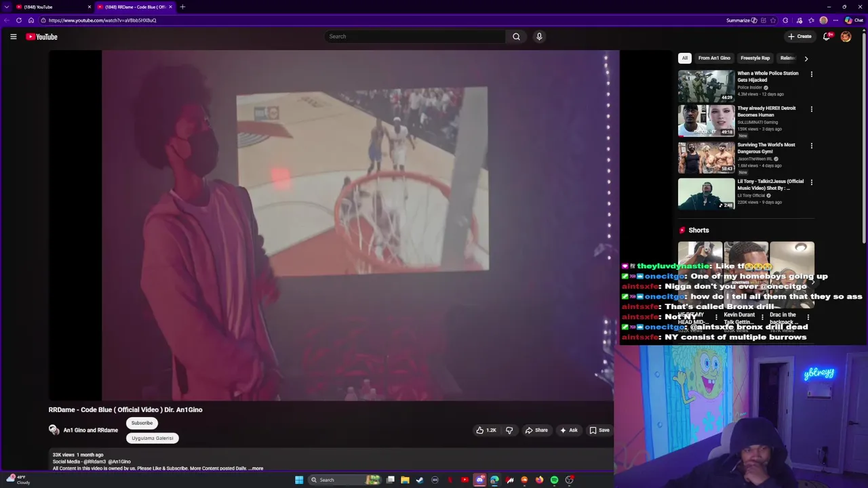
Task: Click the Create button
Action: coord(800,37)
